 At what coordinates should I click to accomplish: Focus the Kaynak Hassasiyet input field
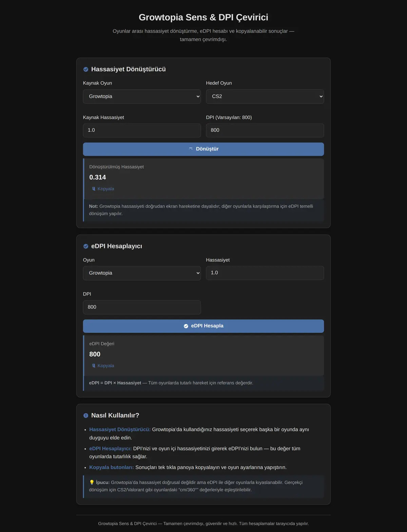pyautogui.click(x=142, y=130)
